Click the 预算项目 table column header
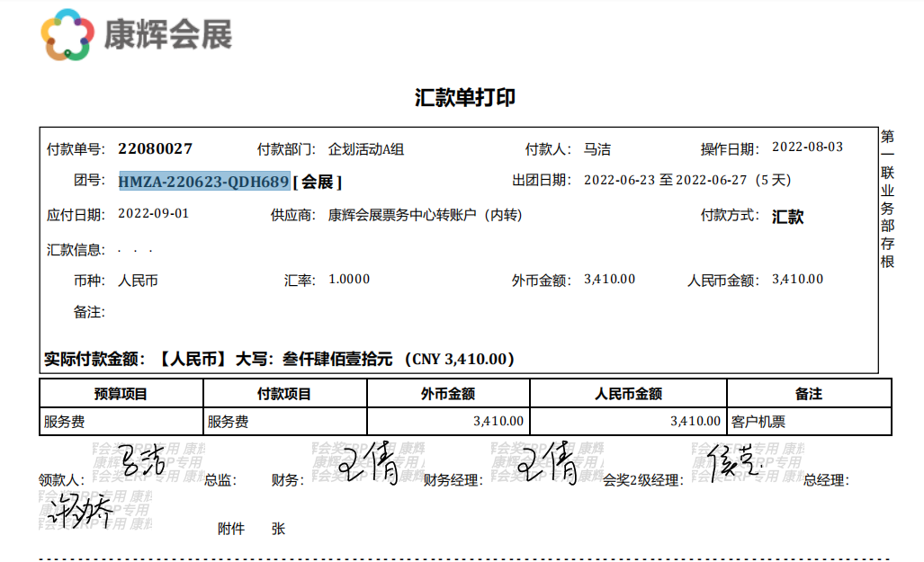 tap(121, 394)
